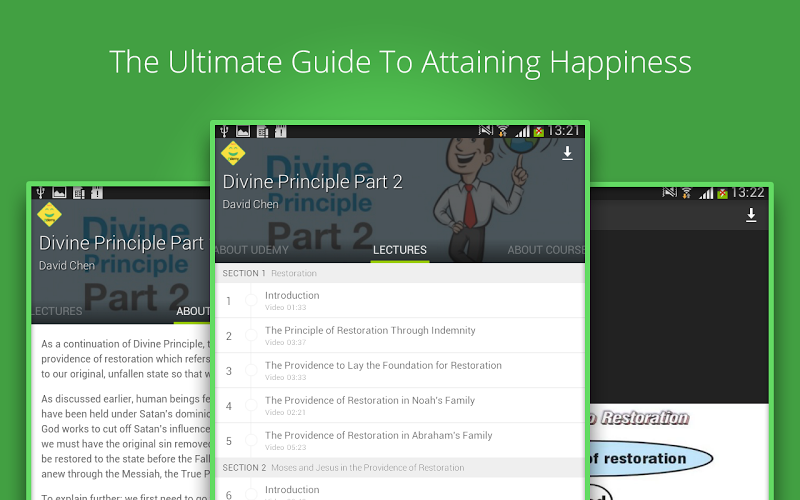Tap the download icon in center phone header
This screenshot has height=500, width=800.
pyautogui.click(x=567, y=153)
